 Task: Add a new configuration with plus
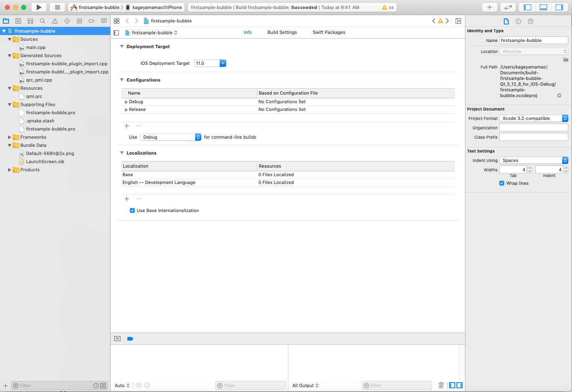coord(127,126)
